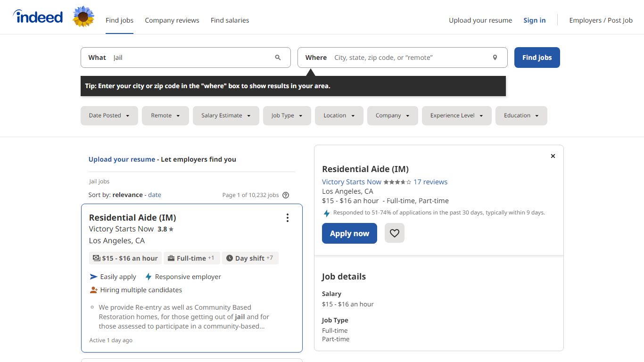Expand the Date Posted filter
Viewport: 644px width, 362px height.
click(x=109, y=115)
